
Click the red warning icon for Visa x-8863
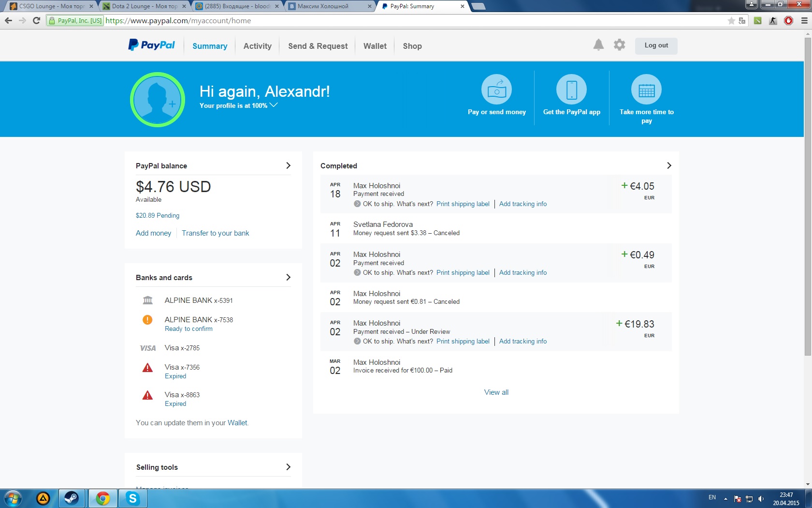click(147, 395)
